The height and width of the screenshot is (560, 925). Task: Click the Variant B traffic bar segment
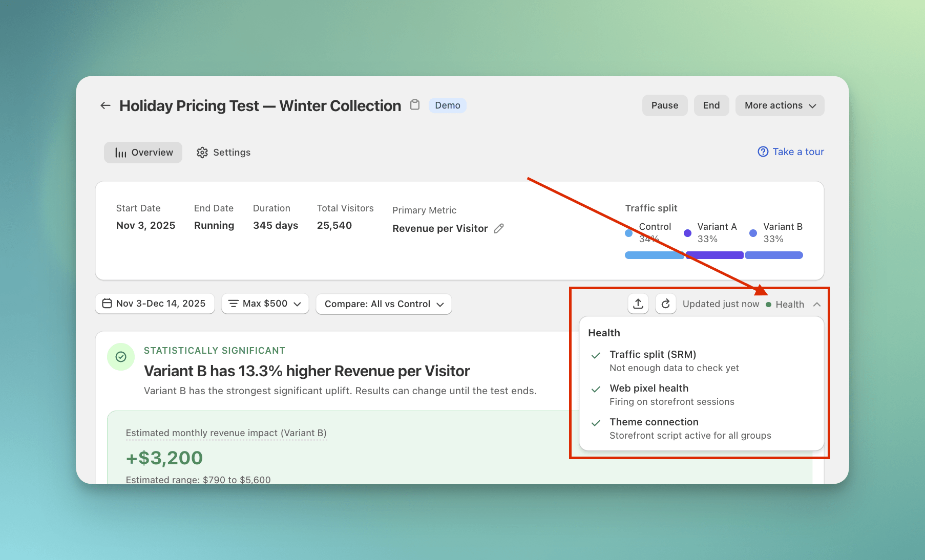tap(774, 255)
